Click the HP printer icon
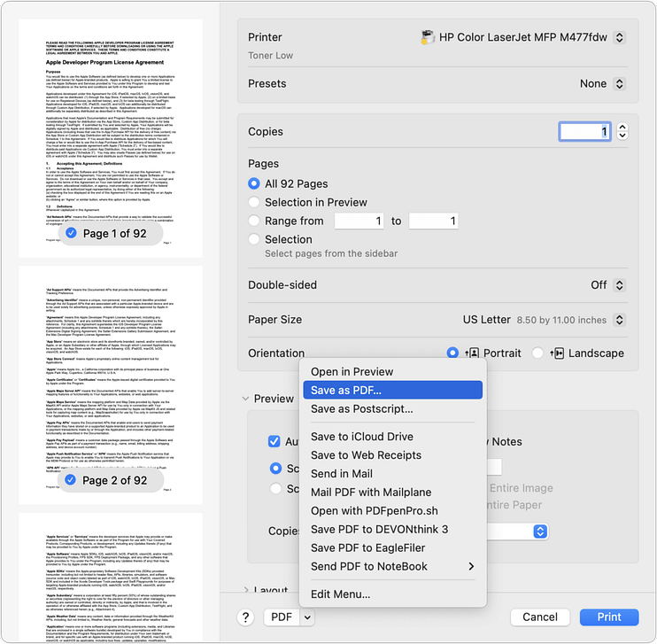Viewport: 657px width, 644px height. coord(428,37)
